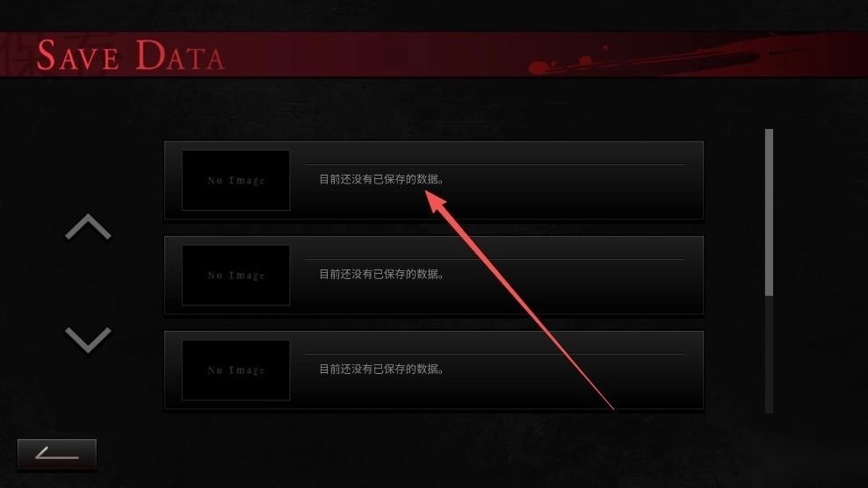Click the divider line in second slot
The height and width of the screenshot is (488, 868).
point(495,259)
